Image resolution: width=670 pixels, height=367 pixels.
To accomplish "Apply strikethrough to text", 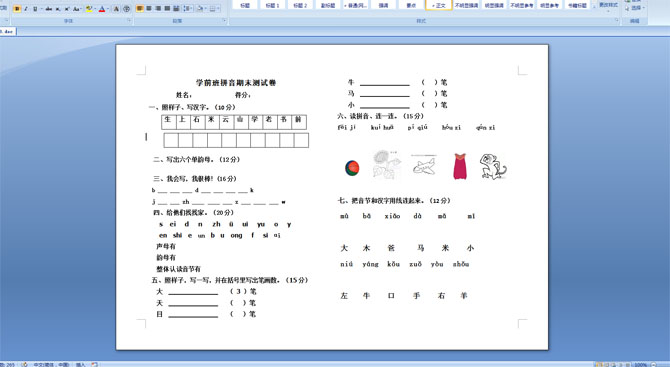I will pyautogui.click(x=49, y=9).
